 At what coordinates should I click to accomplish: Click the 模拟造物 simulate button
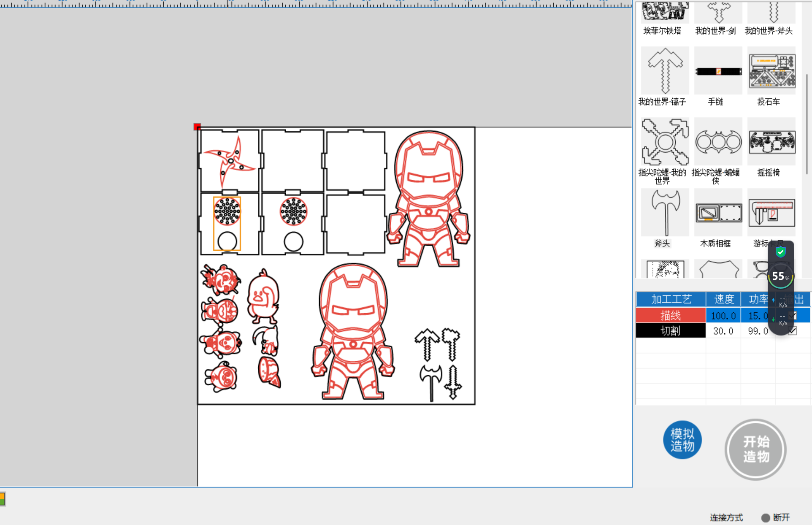(x=682, y=440)
